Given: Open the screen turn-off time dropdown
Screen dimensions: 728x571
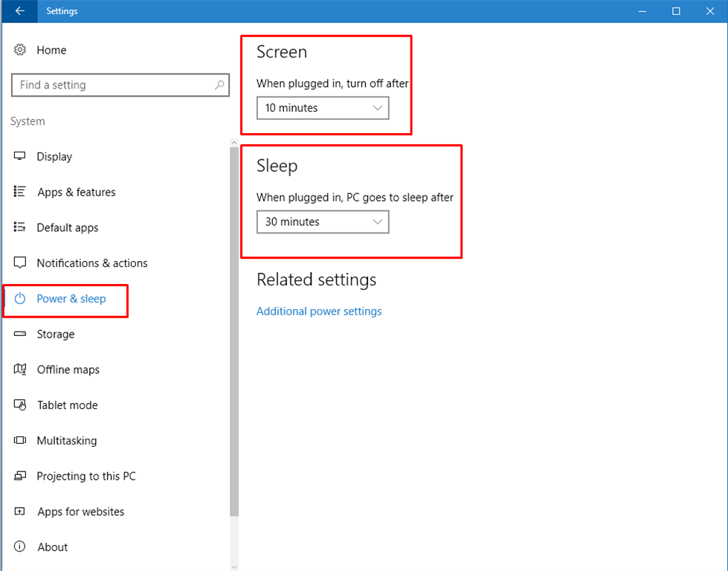Looking at the screenshot, I should (x=323, y=108).
